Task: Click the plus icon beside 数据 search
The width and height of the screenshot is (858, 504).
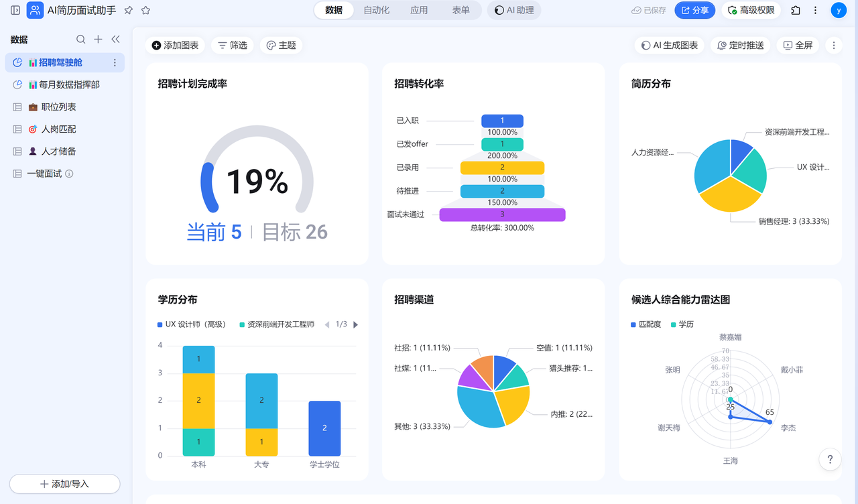Action: 98,40
